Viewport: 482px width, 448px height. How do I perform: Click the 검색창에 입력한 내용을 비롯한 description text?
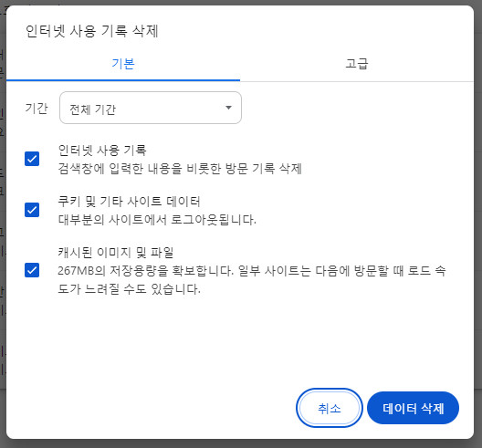180,169
